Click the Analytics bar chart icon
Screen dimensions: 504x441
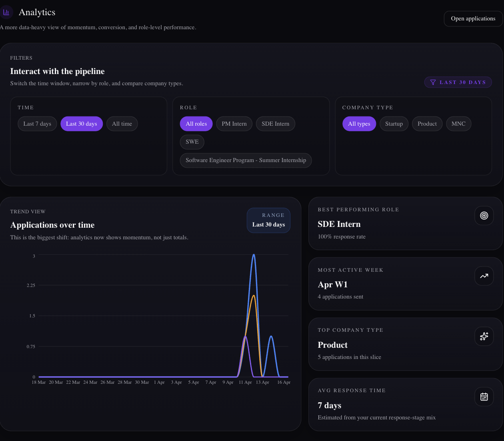point(6,12)
